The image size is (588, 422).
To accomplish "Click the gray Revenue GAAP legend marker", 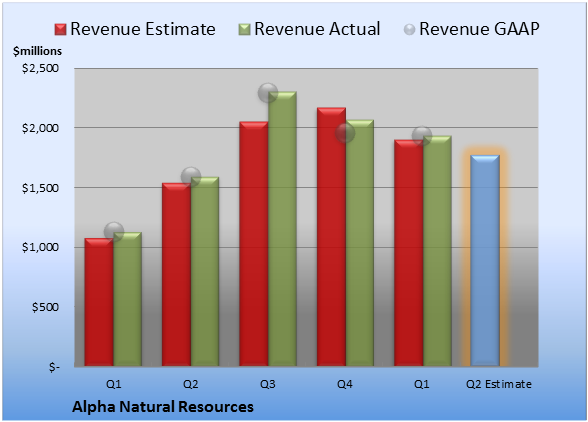I will click(410, 30).
